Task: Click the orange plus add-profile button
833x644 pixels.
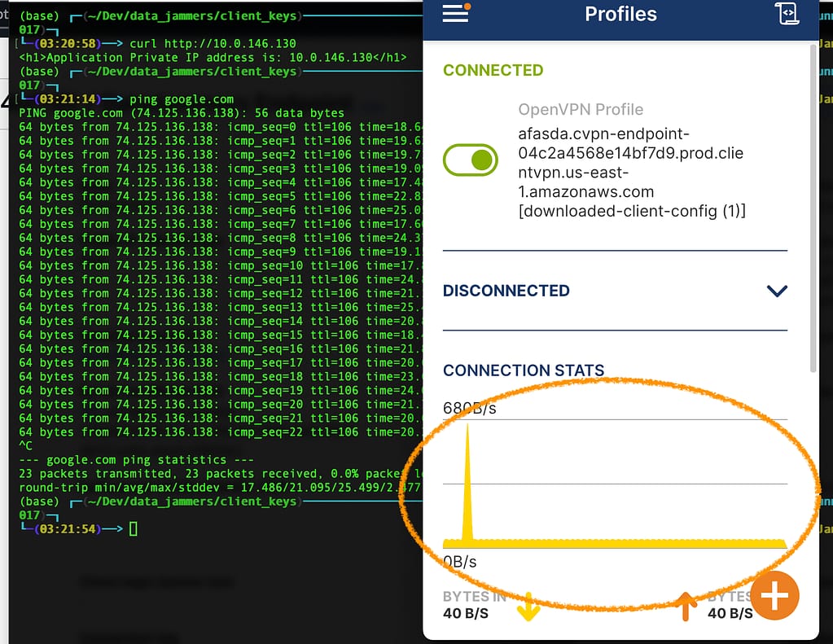Action: 774,596
